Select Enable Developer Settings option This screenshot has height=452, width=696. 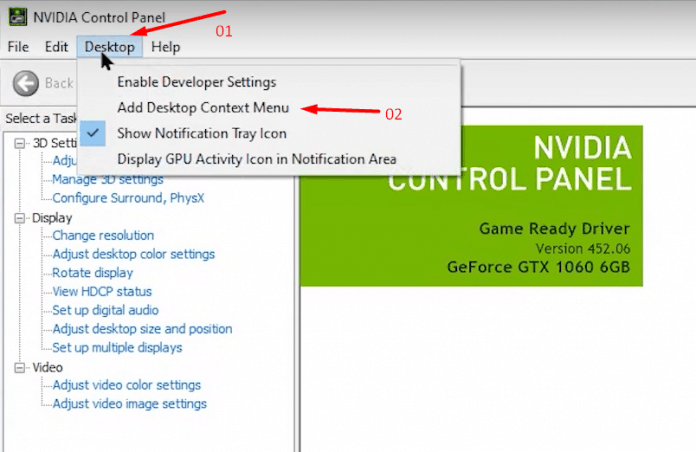(196, 82)
